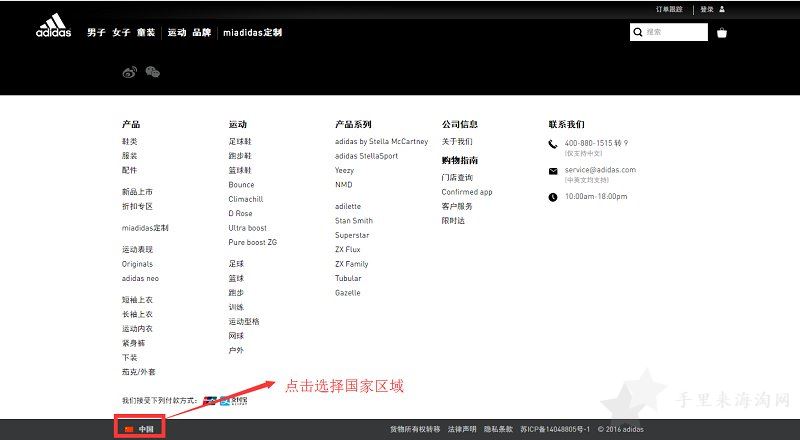Open the 法律声明 legal notice link

point(462,429)
